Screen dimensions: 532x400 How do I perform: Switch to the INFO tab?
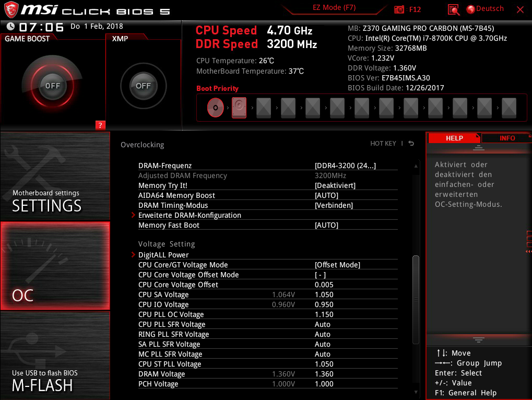click(507, 138)
